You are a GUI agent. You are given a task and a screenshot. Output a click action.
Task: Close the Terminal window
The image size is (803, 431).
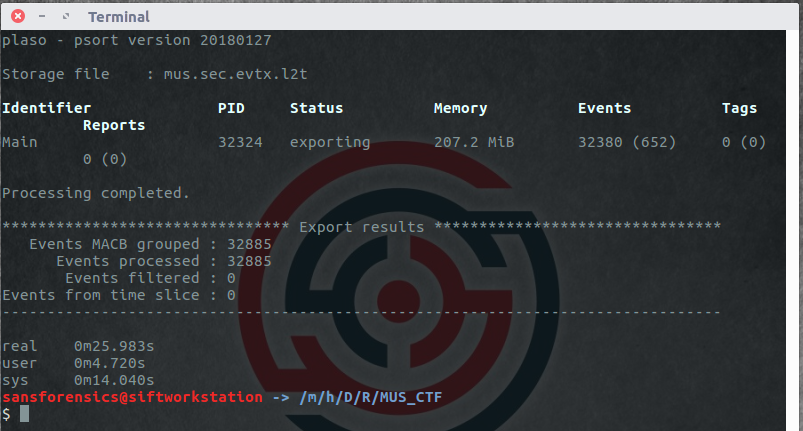coord(18,16)
